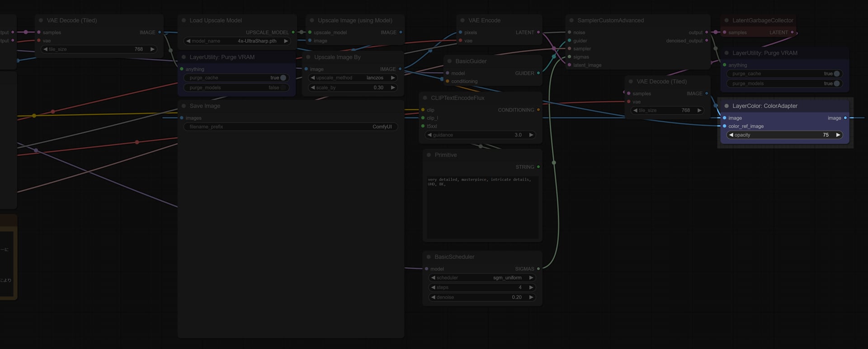This screenshot has height=349, width=868.
Task: Click the denoised_output port on SamplerCustomAdvanced
Action: (x=707, y=40)
